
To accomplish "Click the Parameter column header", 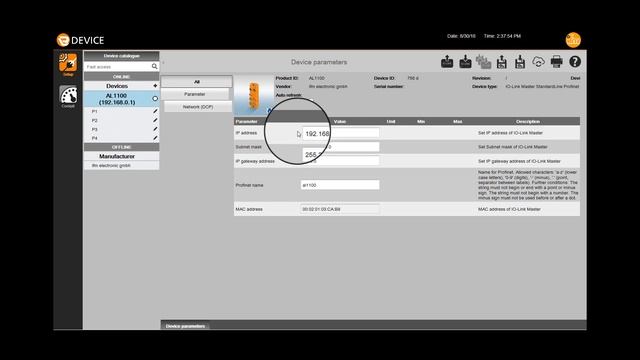I will click(x=247, y=122).
